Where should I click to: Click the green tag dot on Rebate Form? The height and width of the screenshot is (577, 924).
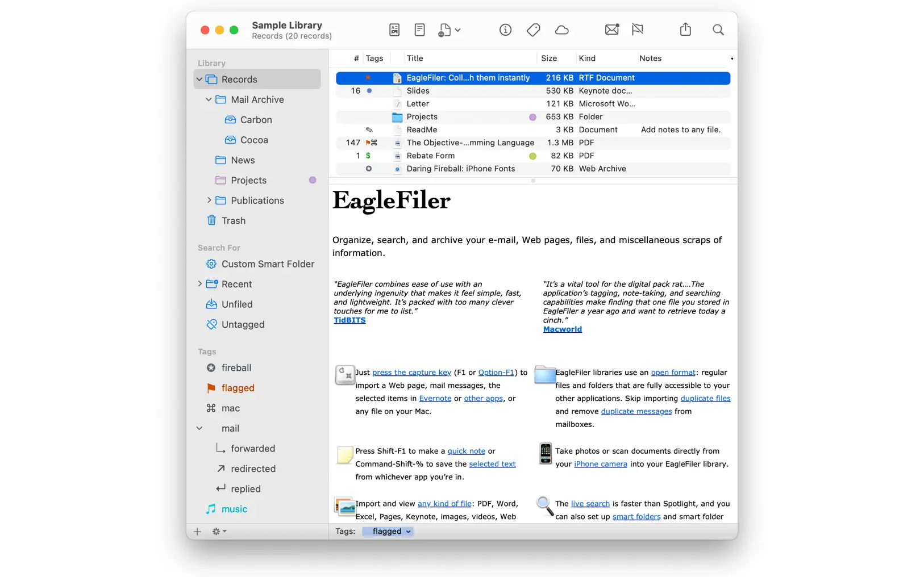[532, 156]
